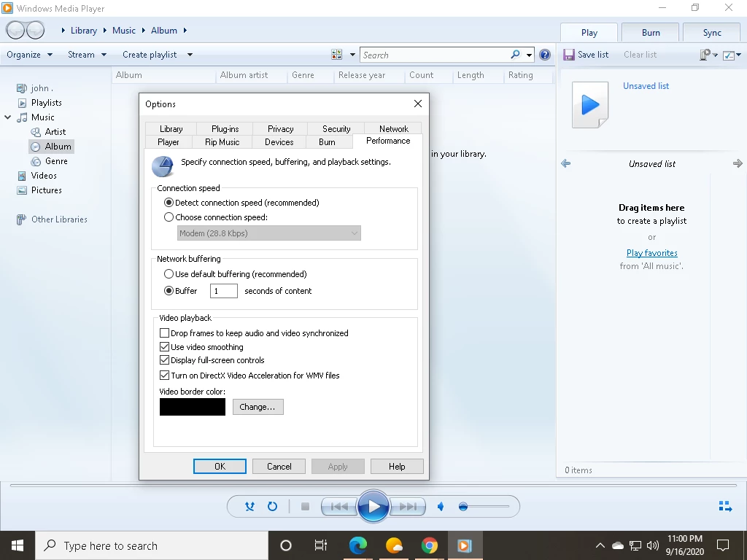Switch to Now Playing mode icon
Image resolution: width=747 pixels, height=560 pixels.
pos(725,506)
